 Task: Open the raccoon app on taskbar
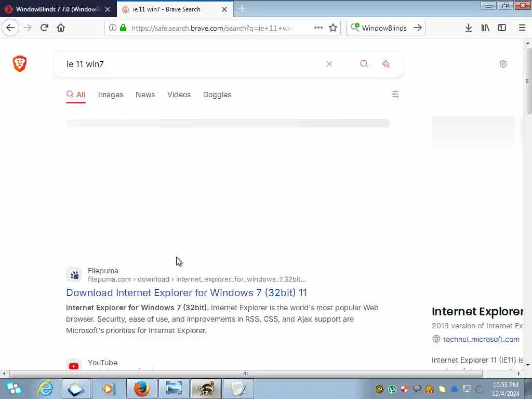click(206, 389)
